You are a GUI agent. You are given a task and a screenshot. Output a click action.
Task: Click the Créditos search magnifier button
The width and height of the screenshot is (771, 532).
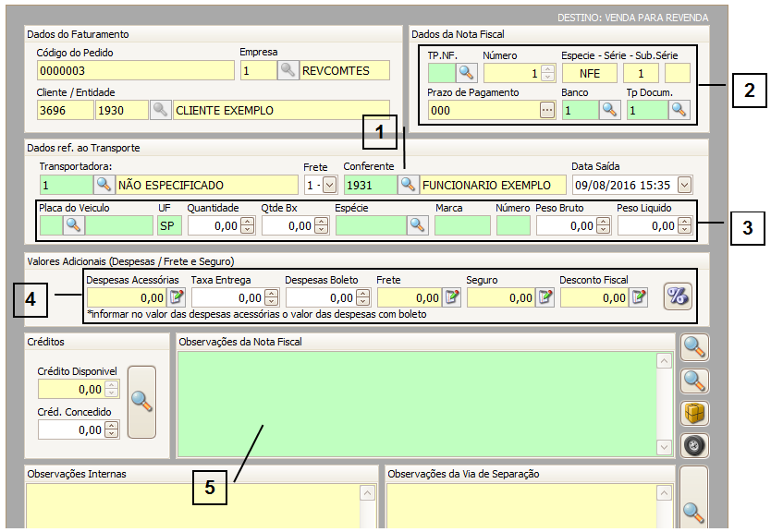[x=141, y=400]
